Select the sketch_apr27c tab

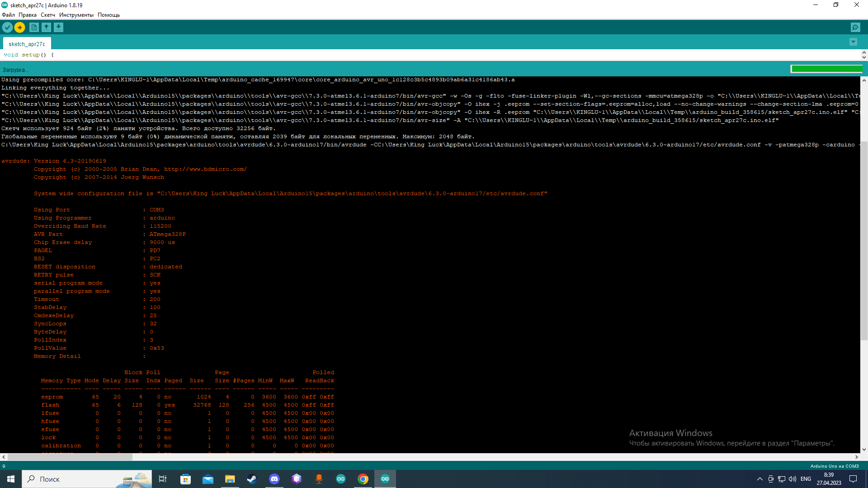coord(27,44)
